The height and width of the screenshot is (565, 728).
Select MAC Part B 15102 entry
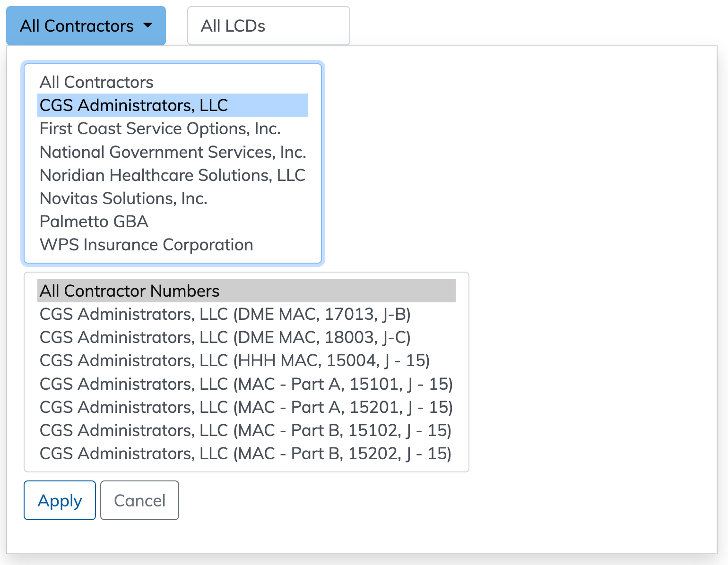pos(245,430)
